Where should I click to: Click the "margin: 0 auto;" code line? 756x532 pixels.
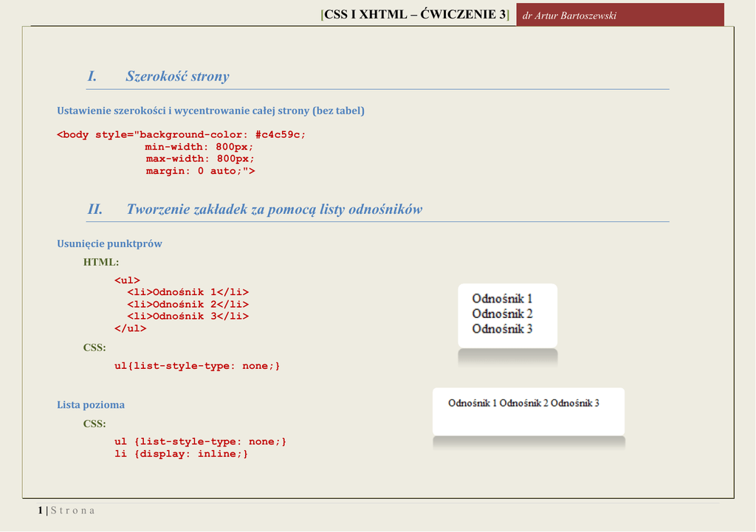[200, 170]
